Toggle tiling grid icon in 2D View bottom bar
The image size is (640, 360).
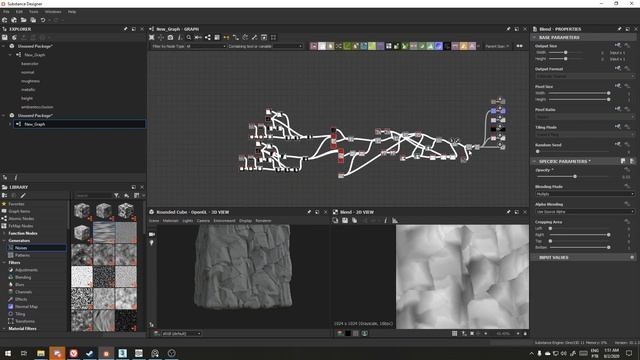pyautogui.click(x=454, y=333)
